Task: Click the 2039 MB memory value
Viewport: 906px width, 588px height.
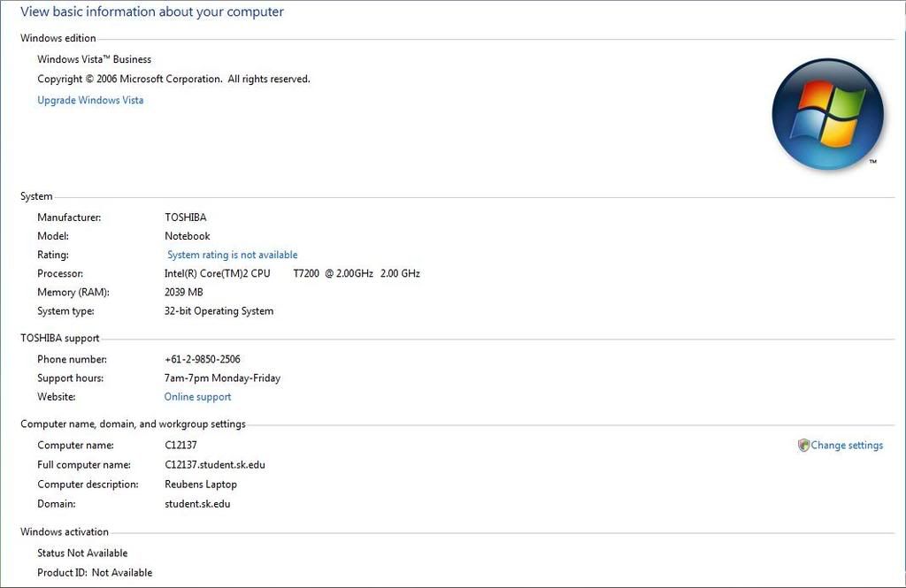Action: (x=184, y=293)
